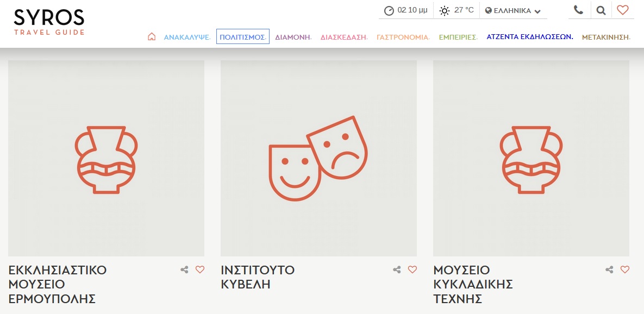
Task: Open Μουσείο Κυκλαδικής Τέχνης title link
Action: click(473, 284)
